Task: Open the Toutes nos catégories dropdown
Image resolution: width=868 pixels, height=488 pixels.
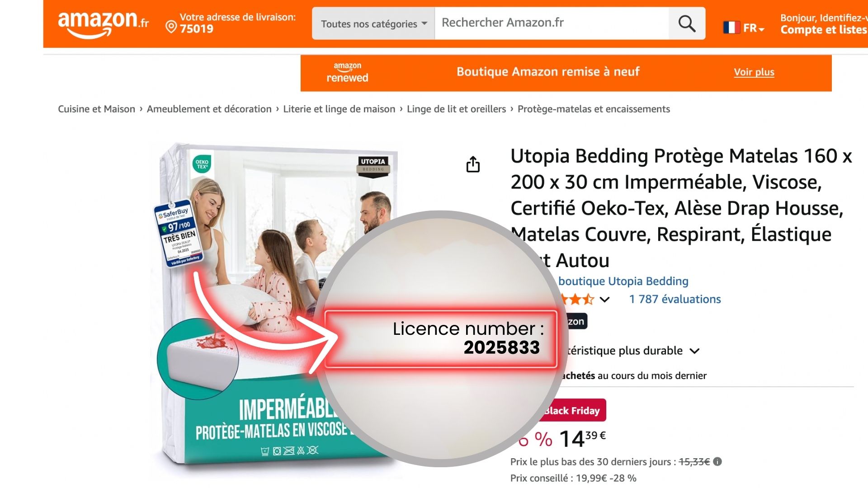Action: [x=373, y=23]
